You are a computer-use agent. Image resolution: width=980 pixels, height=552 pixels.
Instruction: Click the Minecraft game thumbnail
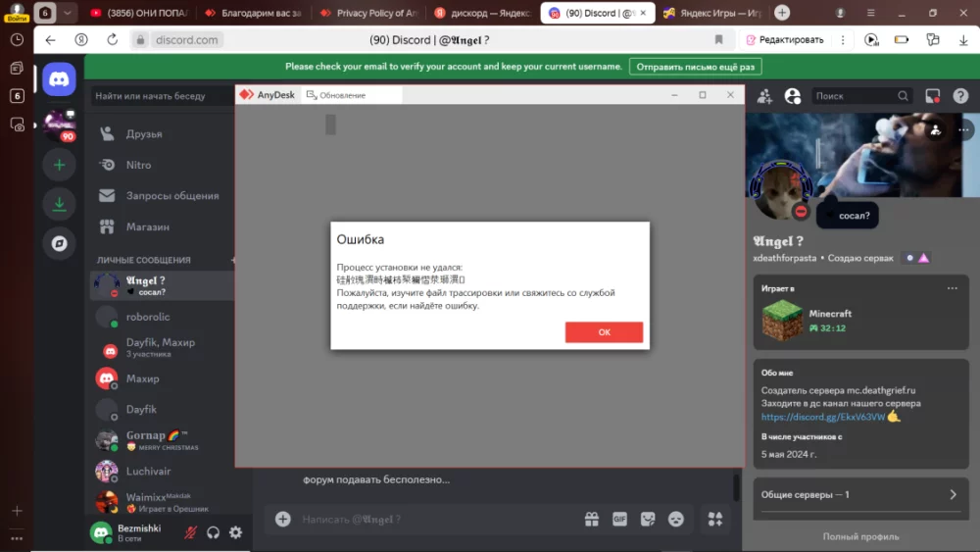(782, 320)
